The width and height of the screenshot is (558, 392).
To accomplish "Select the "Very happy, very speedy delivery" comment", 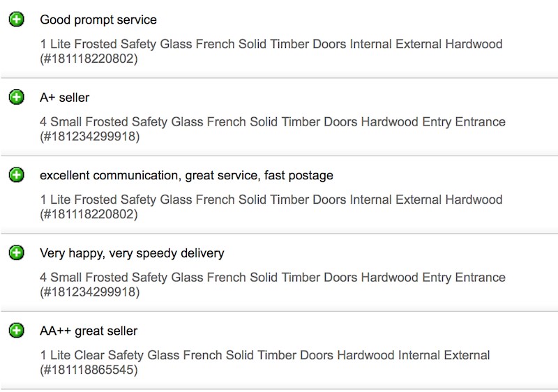I will 132,253.
